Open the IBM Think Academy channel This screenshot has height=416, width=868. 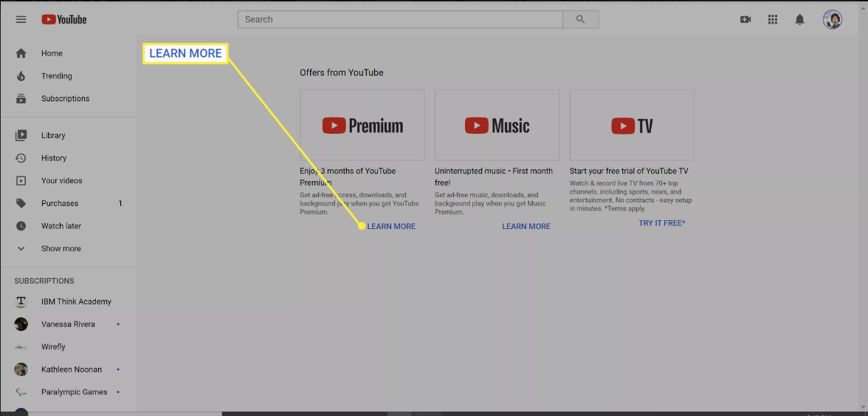(76, 301)
